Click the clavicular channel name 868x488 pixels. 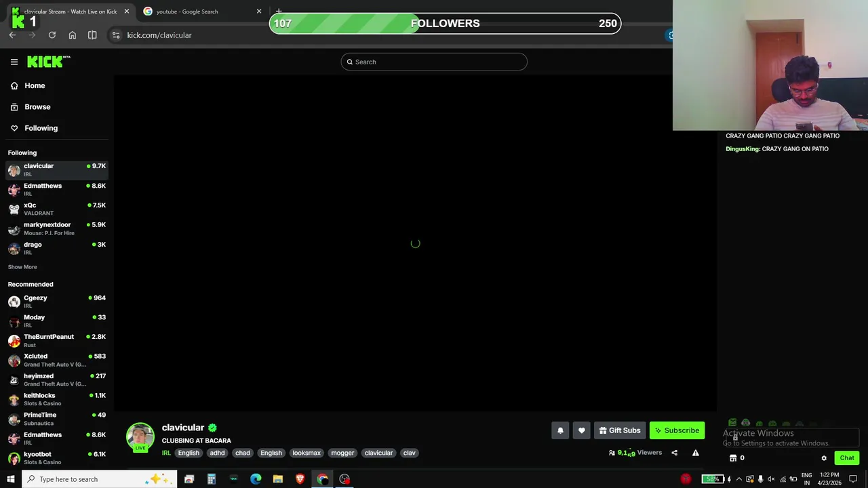pos(183,428)
